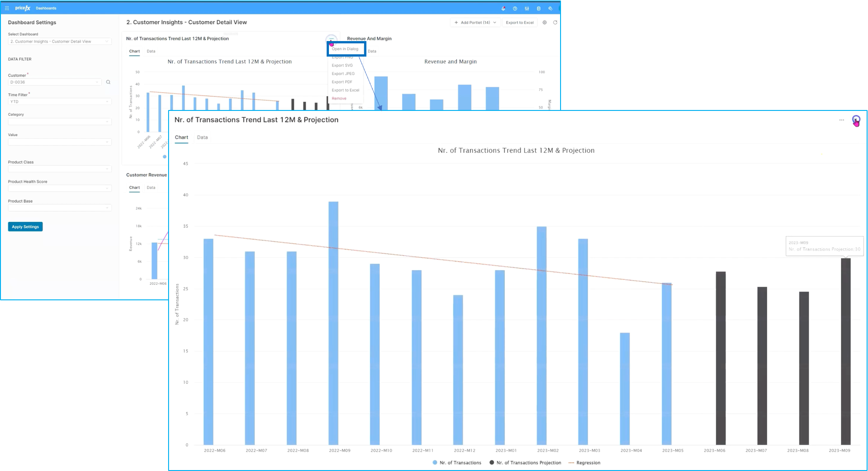This screenshot has width=868, height=471.
Task: Choose Open in Dialog menu entry
Action: point(345,49)
